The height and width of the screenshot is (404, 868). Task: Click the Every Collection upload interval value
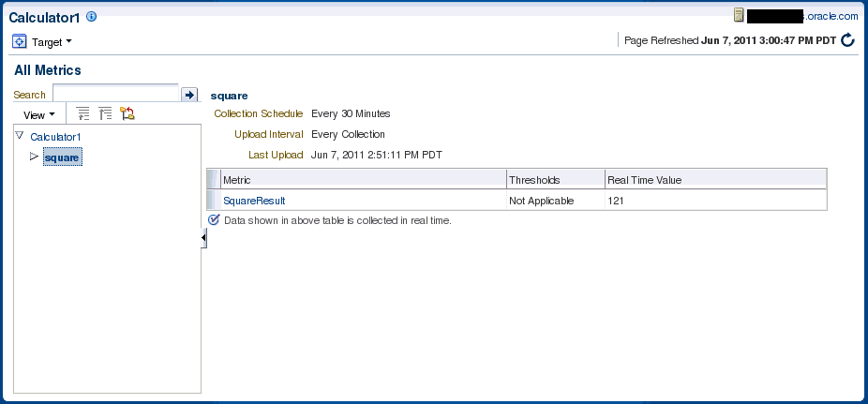[348, 134]
